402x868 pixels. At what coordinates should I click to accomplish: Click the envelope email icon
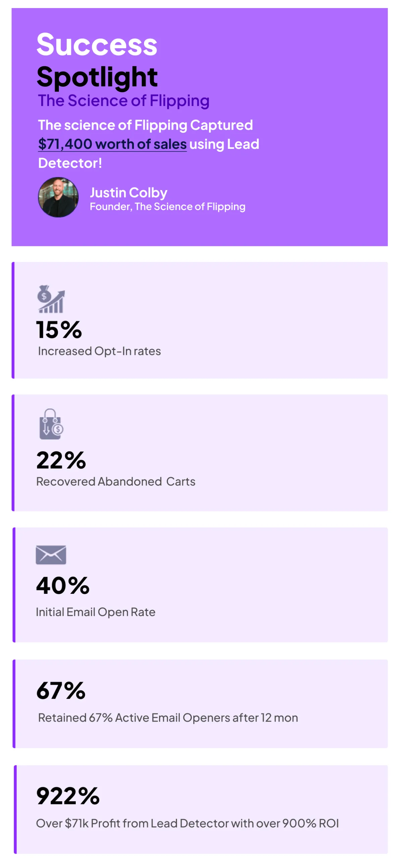pyautogui.click(x=51, y=555)
